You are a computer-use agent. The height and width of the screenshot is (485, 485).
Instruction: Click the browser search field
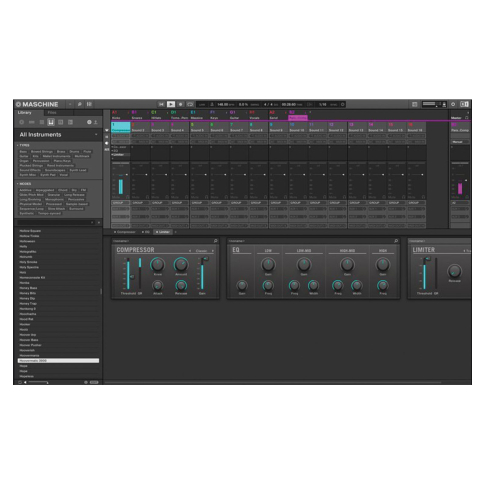click(55, 222)
